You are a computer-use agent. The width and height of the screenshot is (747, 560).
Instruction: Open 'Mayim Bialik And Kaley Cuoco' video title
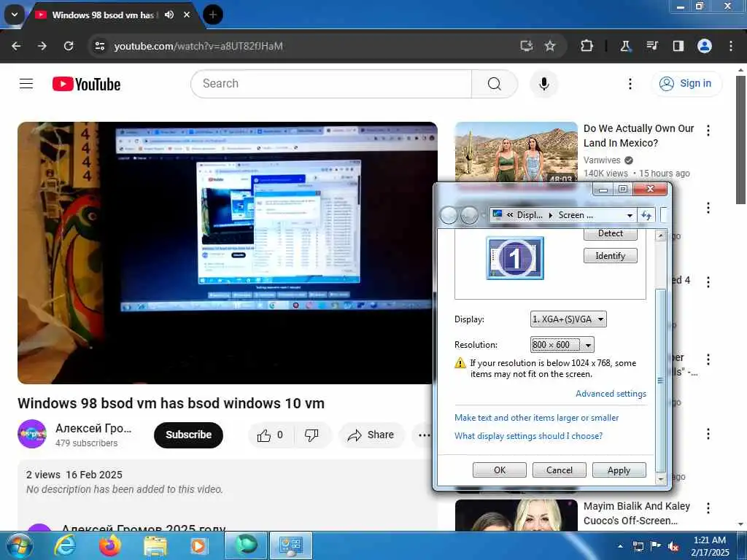pyautogui.click(x=636, y=513)
